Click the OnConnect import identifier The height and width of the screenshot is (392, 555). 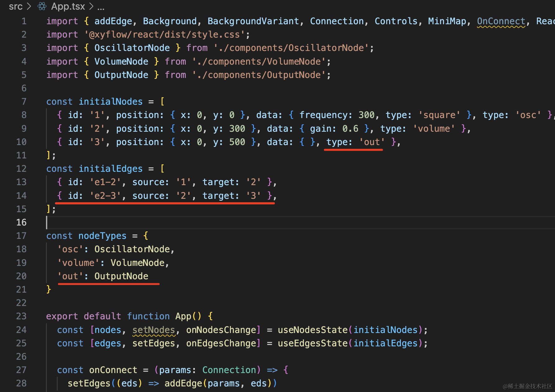[x=501, y=21]
